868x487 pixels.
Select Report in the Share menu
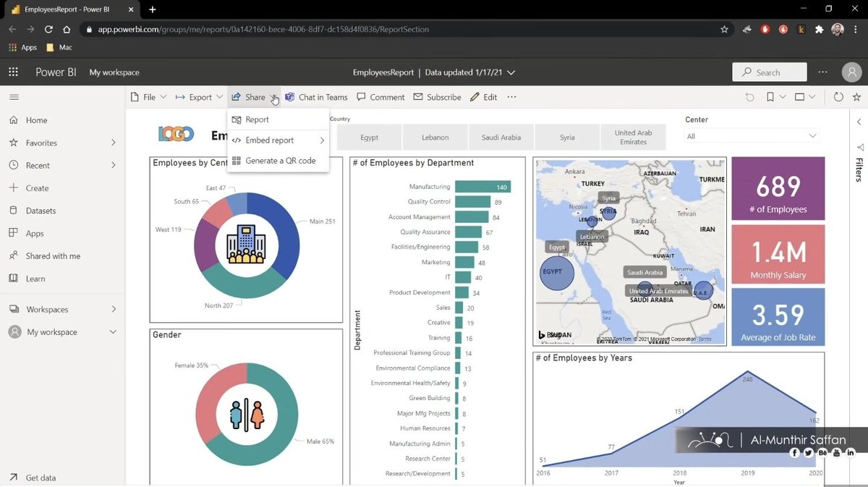278,119
